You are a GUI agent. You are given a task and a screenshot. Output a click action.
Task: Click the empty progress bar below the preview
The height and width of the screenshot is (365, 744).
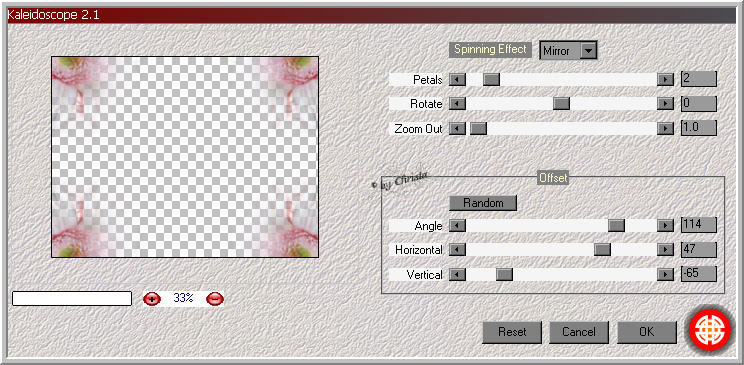[x=72, y=299]
